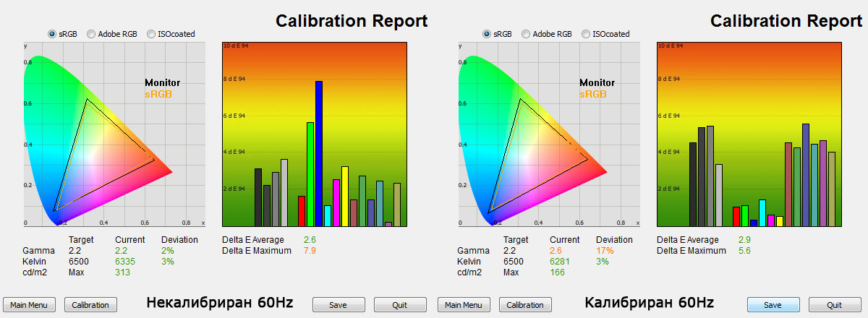Image resolution: width=868 pixels, height=318 pixels.
Task: Click left report Main Menu button
Action: point(30,305)
